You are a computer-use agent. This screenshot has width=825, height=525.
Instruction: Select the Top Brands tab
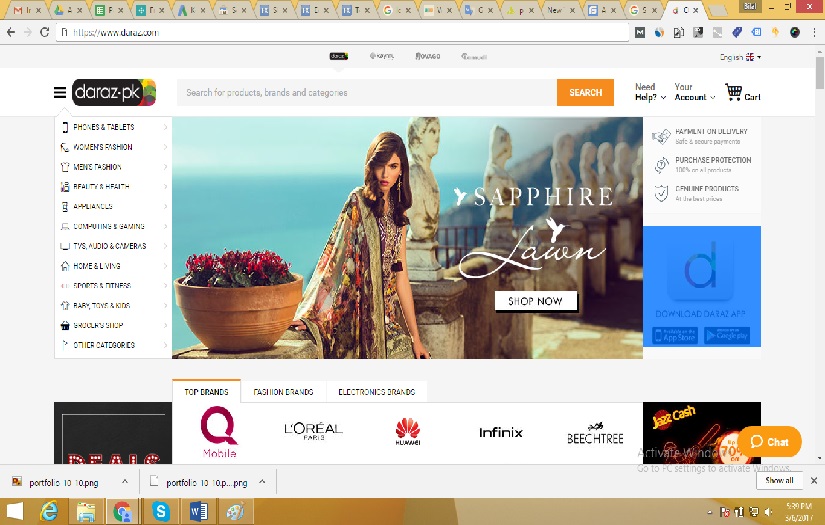206,392
